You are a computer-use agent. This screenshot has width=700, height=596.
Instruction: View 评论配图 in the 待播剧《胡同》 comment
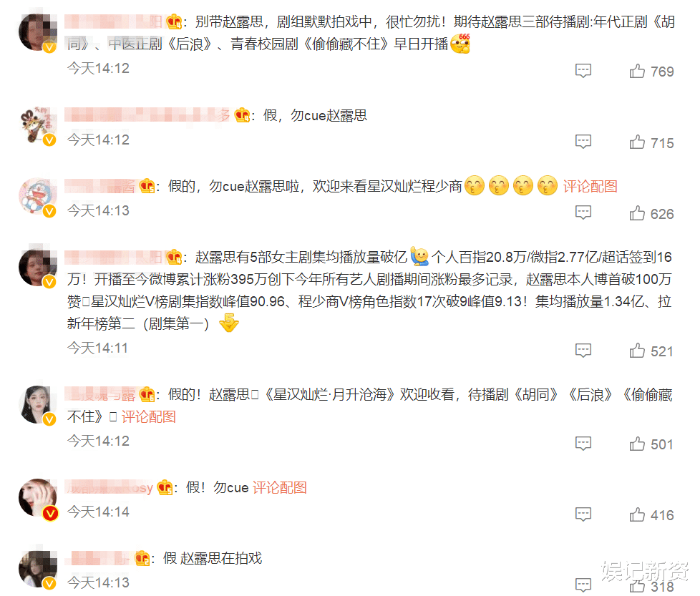pyautogui.click(x=149, y=416)
